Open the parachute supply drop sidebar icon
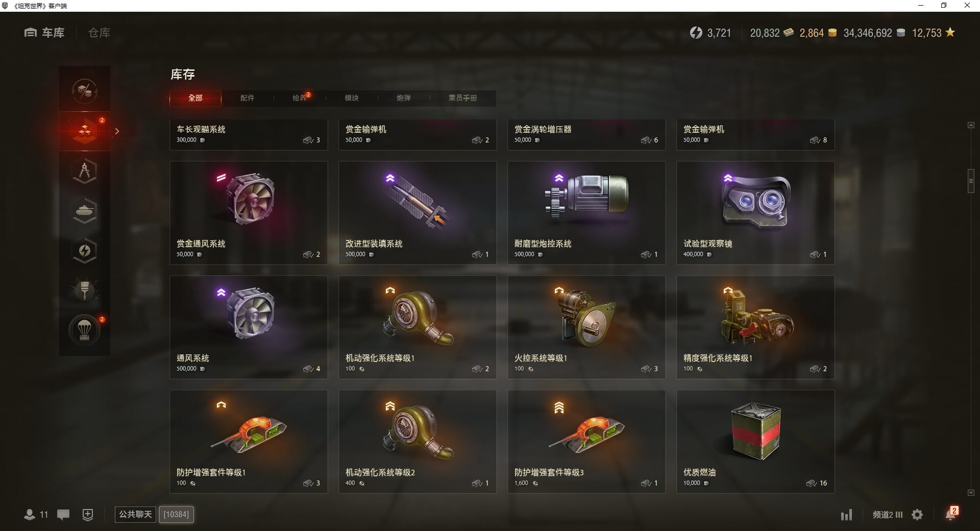Screen dimensions: 980x531 pyautogui.click(x=85, y=330)
